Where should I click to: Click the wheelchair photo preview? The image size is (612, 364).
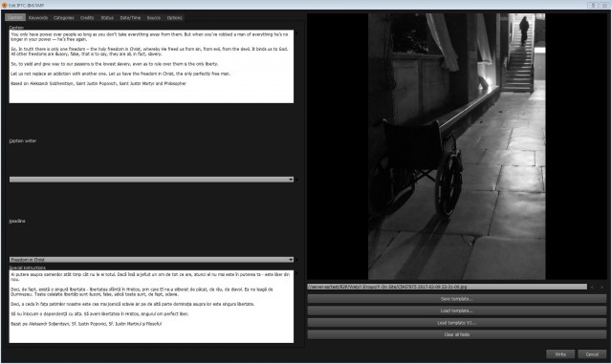457,147
